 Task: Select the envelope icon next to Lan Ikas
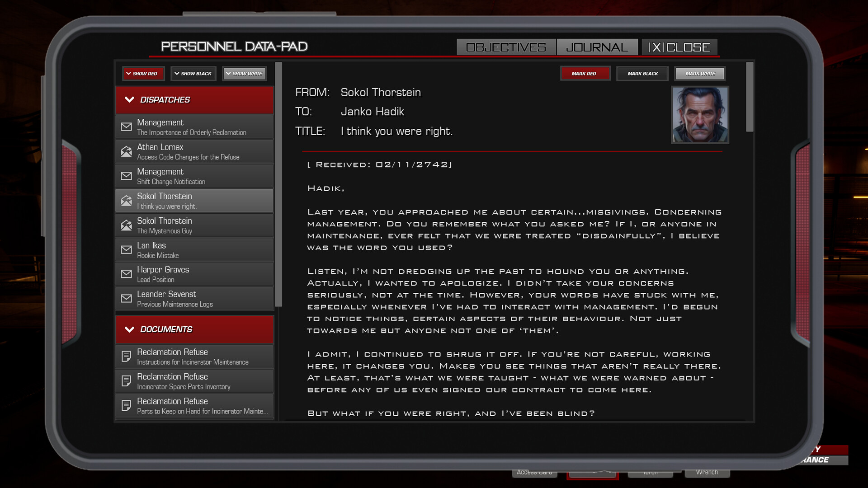click(x=127, y=249)
